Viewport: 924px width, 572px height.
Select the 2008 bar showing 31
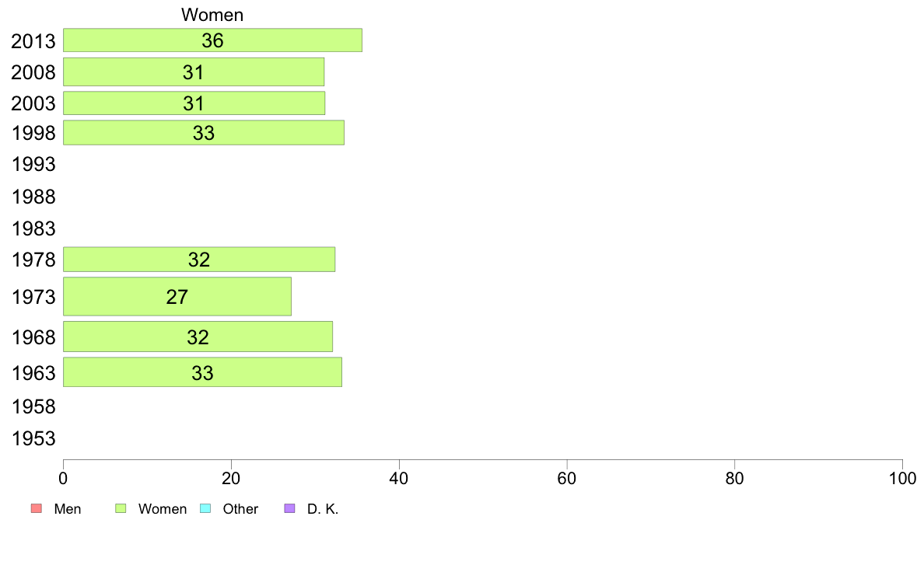tap(194, 71)
